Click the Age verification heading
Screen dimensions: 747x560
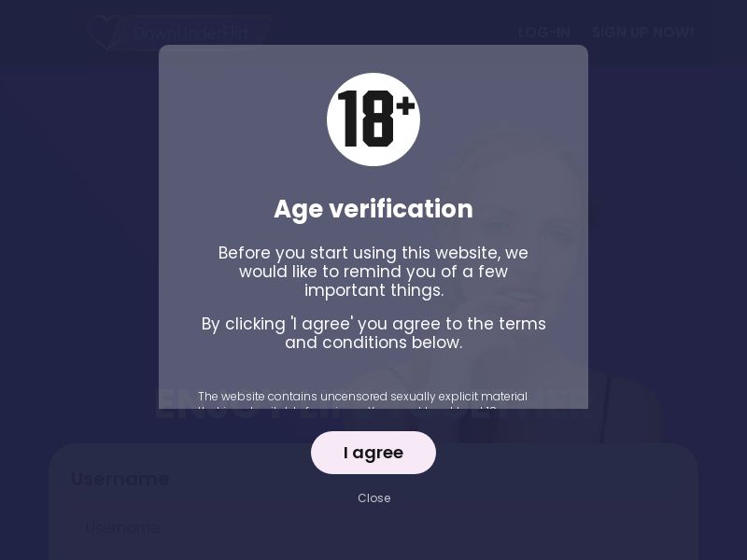[x=373, y=209]
